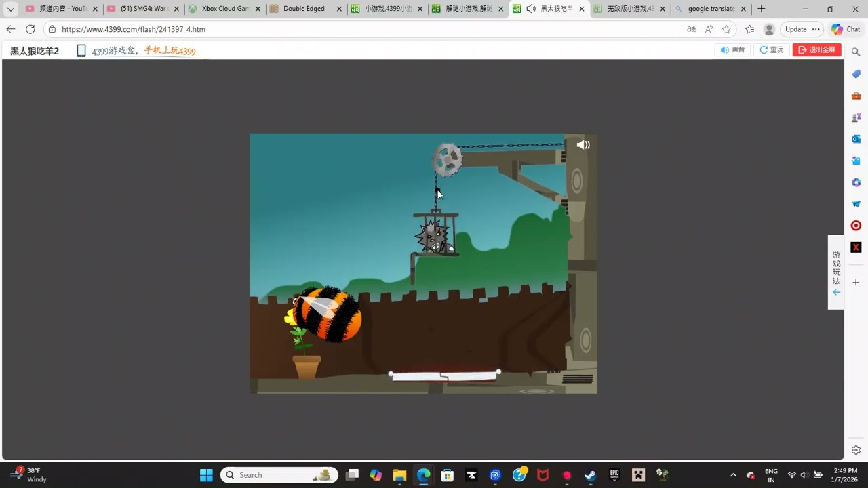
Task: Open the Windows Start menu
Action: (206, 475)
